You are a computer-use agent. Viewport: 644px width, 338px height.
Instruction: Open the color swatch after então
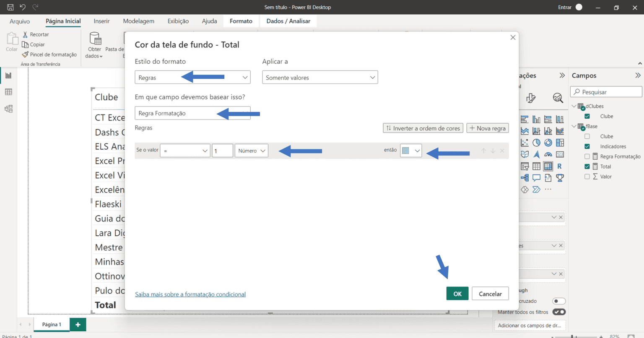pyautogui.click(x=410, y=151)
